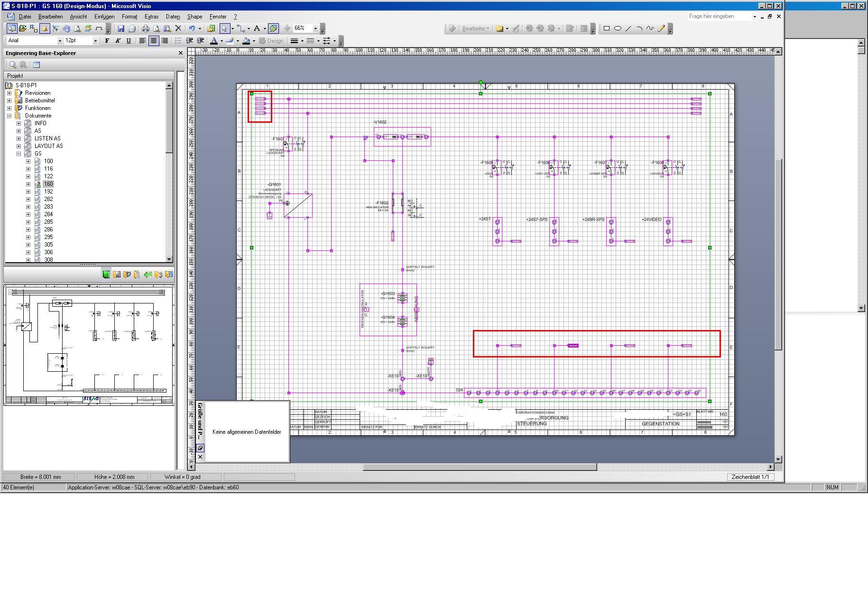Click the Save diskette icon
Screen dimensions: 868x596
click(121, 28)
